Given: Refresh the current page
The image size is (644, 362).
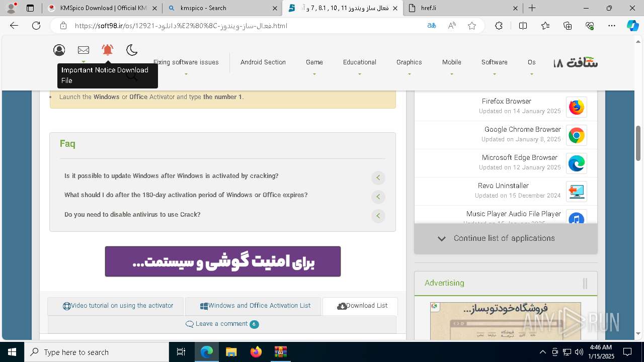Looking at the screenshot, I should click(x=36, y=26).
